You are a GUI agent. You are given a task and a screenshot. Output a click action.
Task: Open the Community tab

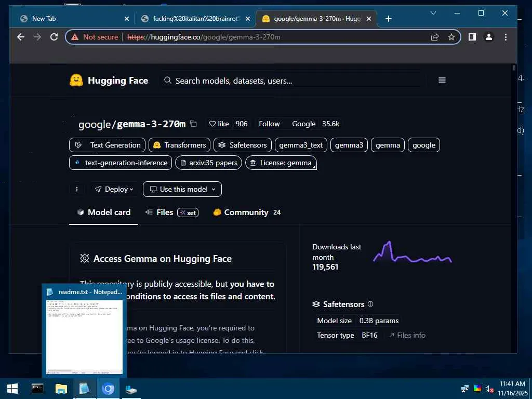click(247, 212)
